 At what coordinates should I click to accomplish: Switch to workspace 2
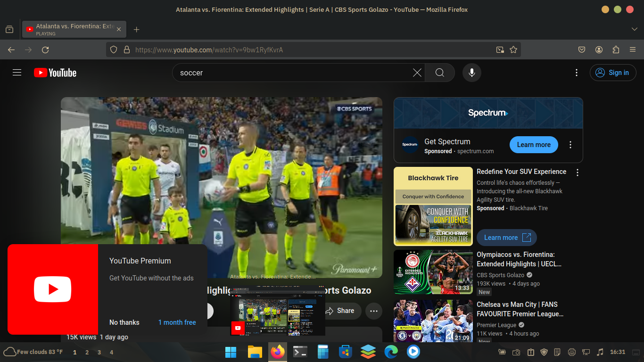(x=87, y=352)
